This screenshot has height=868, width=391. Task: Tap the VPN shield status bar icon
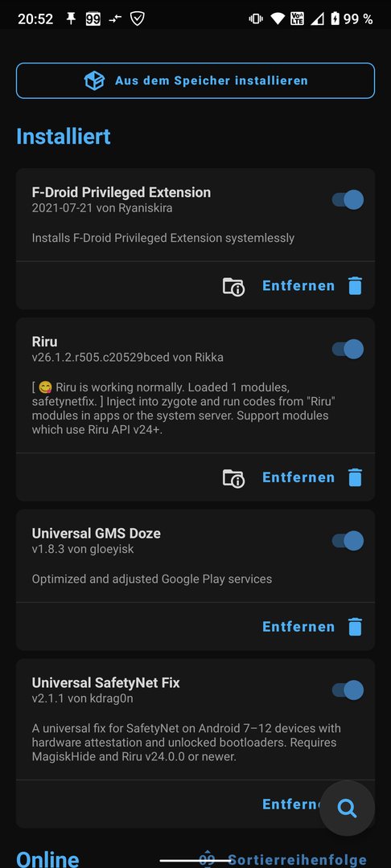pyautogui.click(x=137, y=18)
